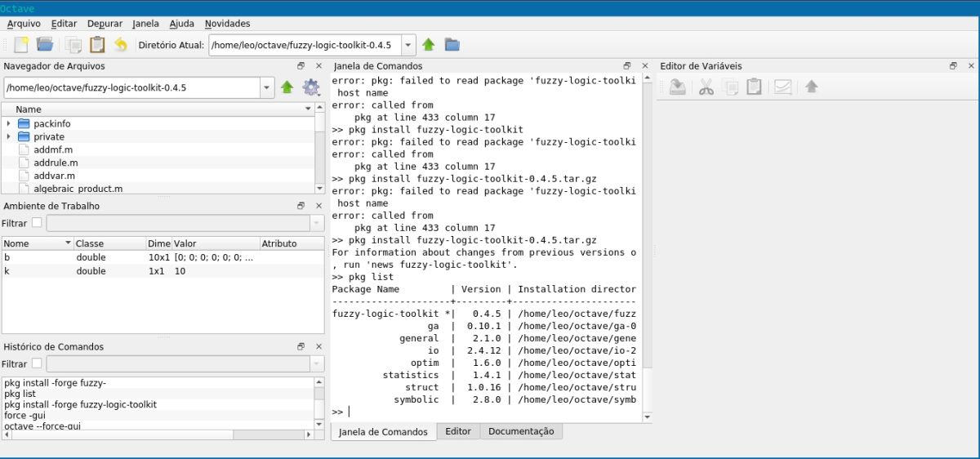Toggle sort arrow on the Name column header
This screenshot has height=459, width=980.
[x=308, y=109]
